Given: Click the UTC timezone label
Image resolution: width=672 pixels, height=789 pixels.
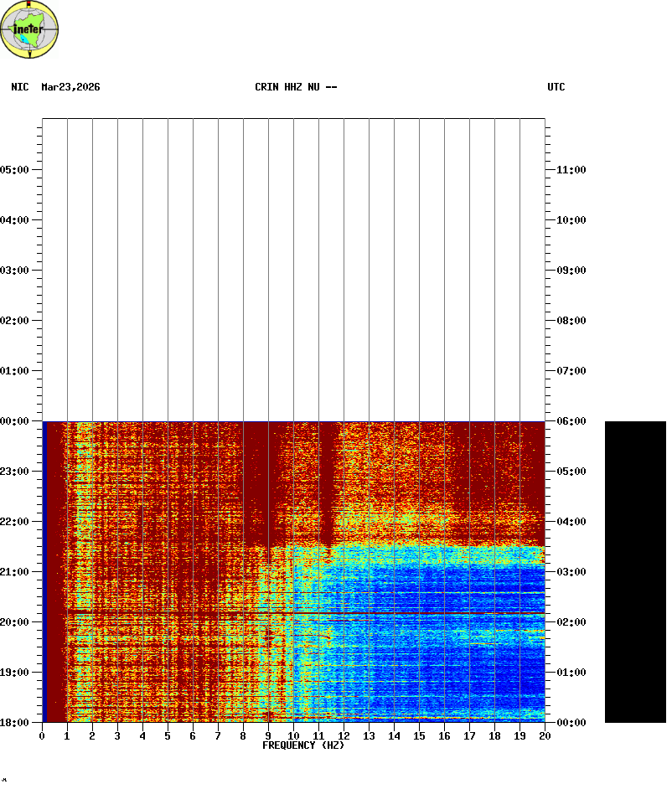Looking at the screenshot, I should click(x=556, y=87).
